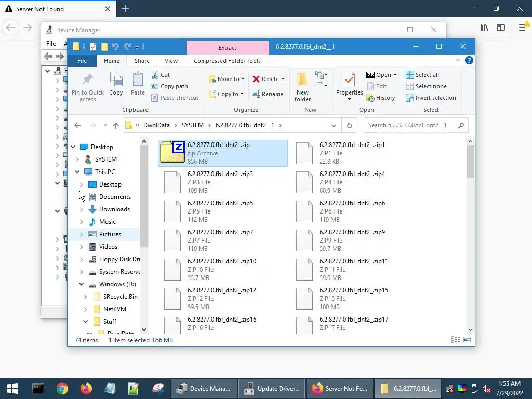Collapse the This PC tree node
This screenshot has height=399, width=532.
pos(77,172)
